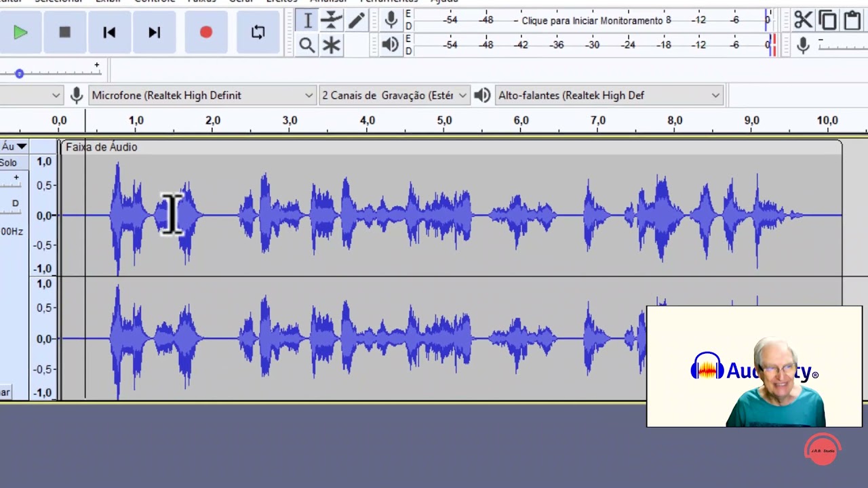The width and height of the screenshot is (868, 488).
Task: Click the microphone icon next to the Microfone dropdown
Action: pyautogui.click(x=76, y=96)
